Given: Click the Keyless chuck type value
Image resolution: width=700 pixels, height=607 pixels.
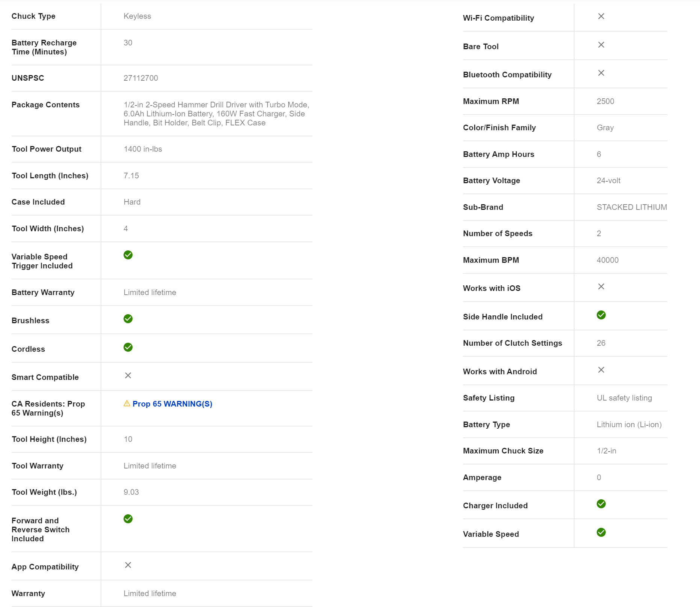Looking at the screenshot, I should 137,16.
